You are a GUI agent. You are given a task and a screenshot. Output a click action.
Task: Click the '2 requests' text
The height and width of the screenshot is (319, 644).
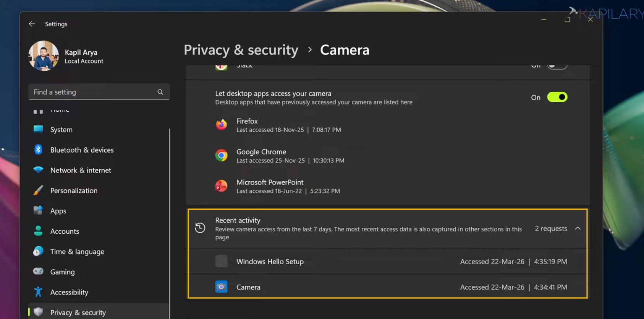click(x=551, y=228)
